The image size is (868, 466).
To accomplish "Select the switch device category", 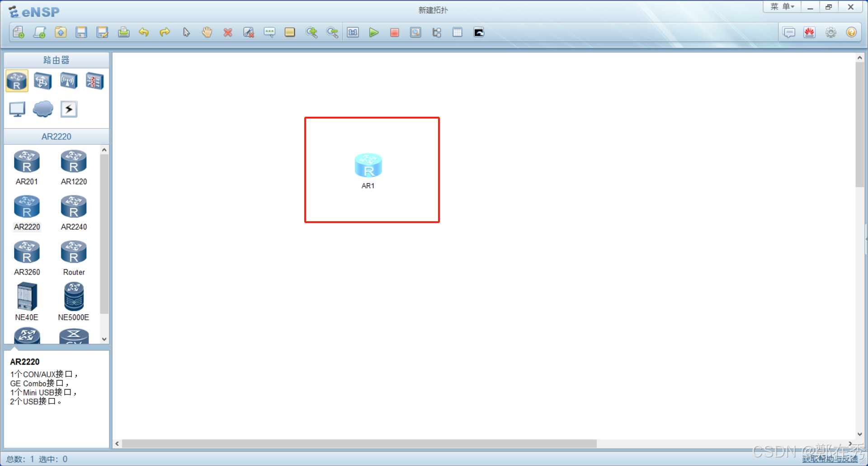I will [43, 81].
